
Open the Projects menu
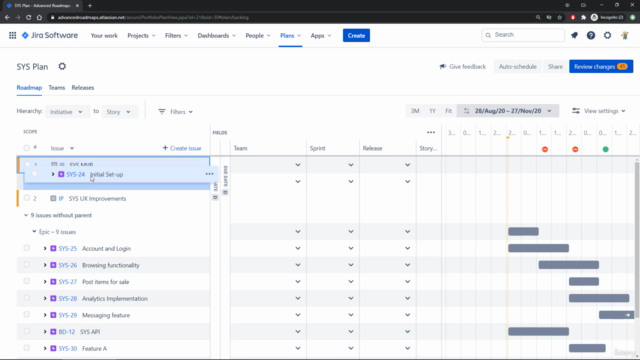click(141, 36)
